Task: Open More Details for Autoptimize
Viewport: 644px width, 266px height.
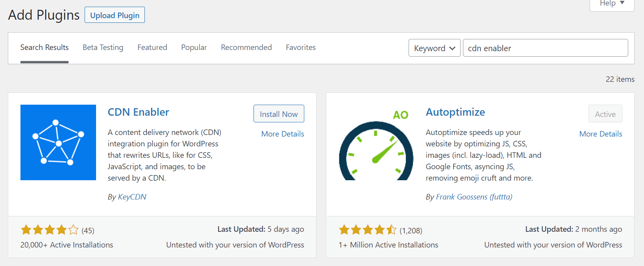Action: click(x=601, y=134)
